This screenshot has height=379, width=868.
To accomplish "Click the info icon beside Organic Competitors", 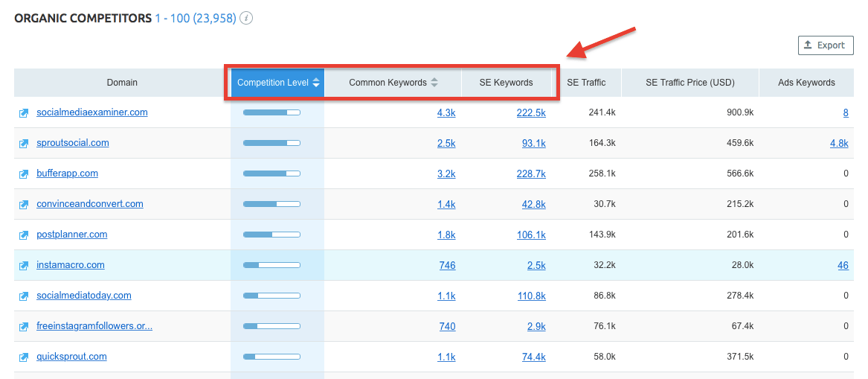I will pos(248,19).
